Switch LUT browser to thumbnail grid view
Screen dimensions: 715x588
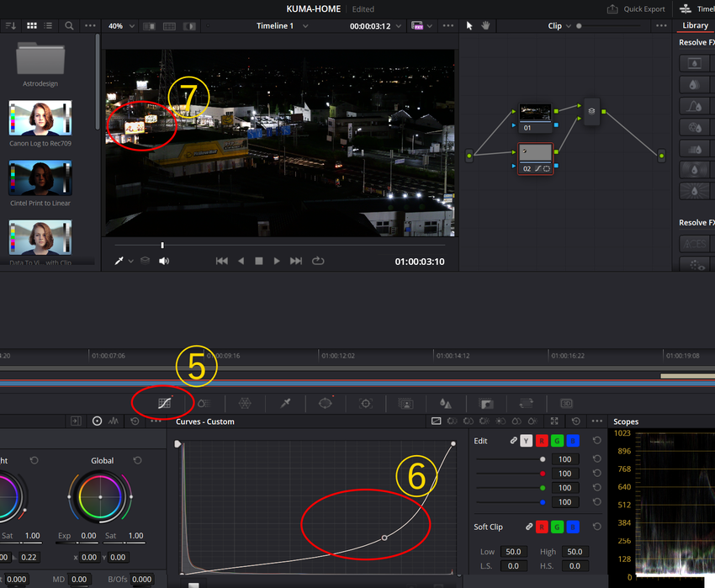[x=32, y=26]
